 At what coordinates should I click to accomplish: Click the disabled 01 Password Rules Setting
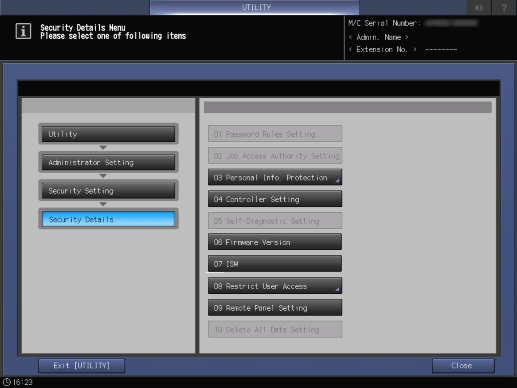click(x=275, y=134)
